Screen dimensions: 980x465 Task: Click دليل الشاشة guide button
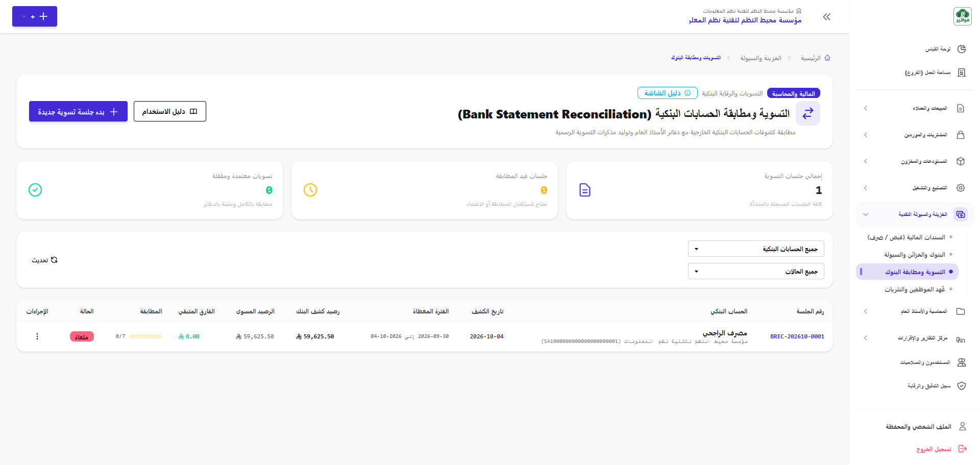[x=667, y=93]
